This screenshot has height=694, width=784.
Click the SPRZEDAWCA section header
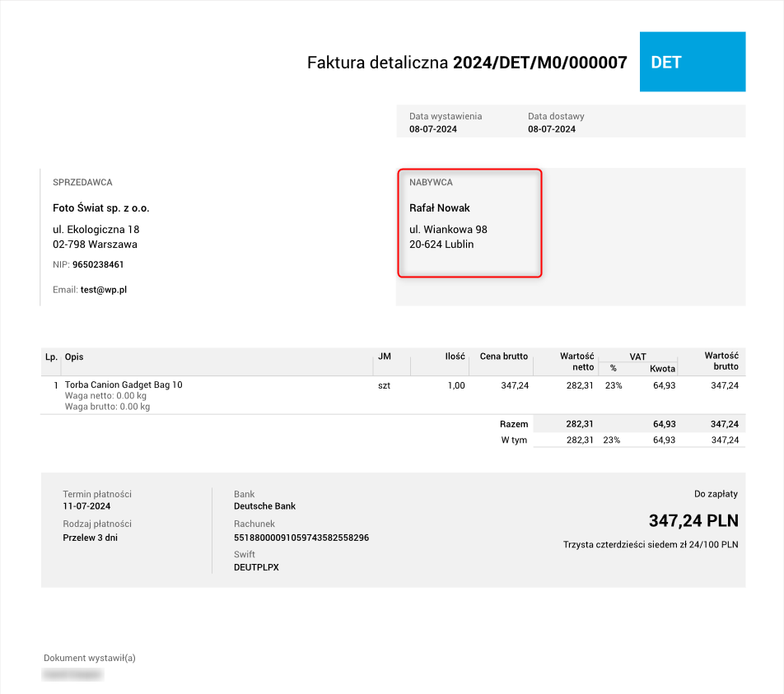83,182
